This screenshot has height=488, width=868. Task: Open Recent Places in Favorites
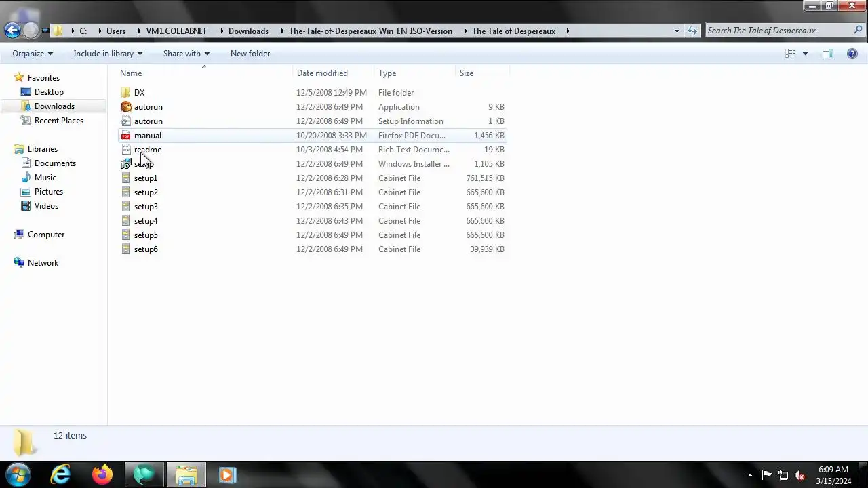[59, 121]
